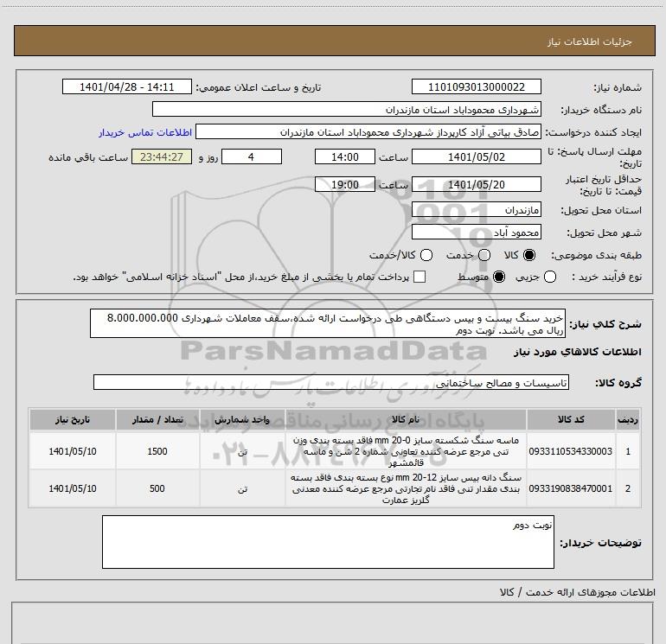Click the unit cell تن in row 1
Viewport: 666px width, 644px height.
tap(242, 451)
